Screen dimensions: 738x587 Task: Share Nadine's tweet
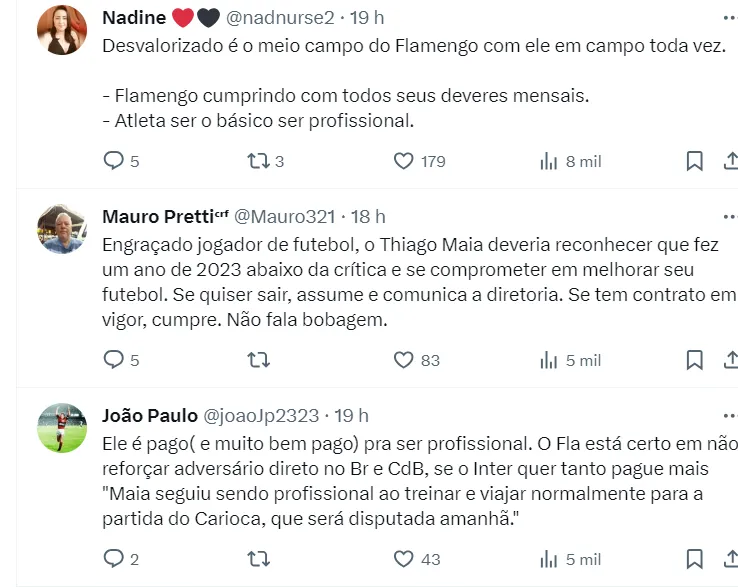click(x=730, y=161)
